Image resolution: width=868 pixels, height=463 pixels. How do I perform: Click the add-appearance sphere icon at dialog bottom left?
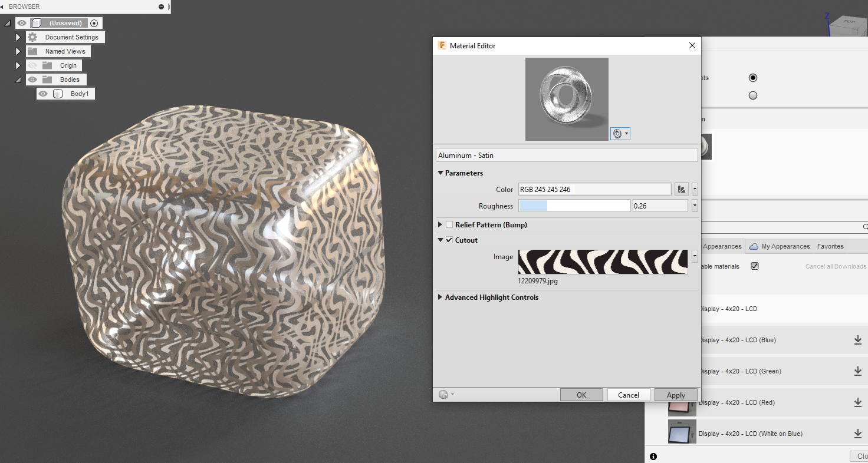(443, 394)
